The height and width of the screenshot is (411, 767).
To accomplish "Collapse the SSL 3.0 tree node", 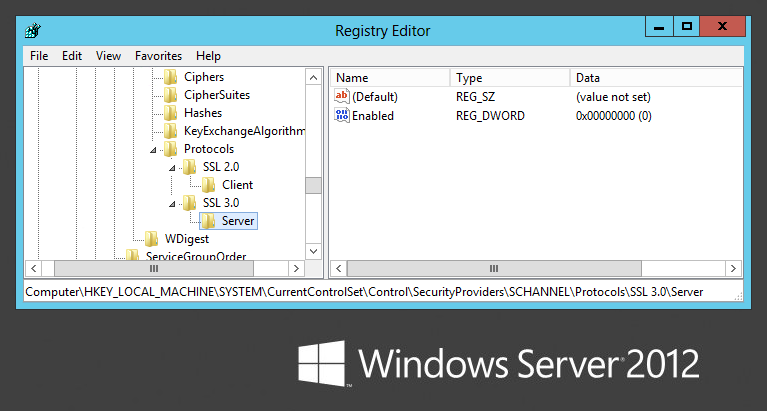I will coord(172,204).
